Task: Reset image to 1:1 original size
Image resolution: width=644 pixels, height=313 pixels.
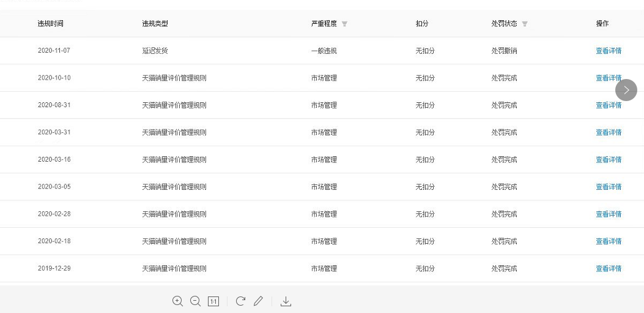Action: (213, 301)
